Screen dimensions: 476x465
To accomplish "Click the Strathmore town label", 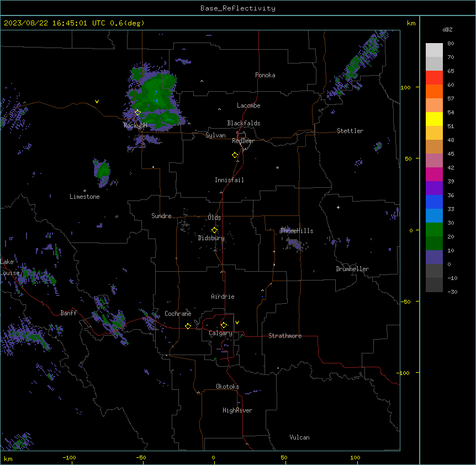I will (x=285, y=336).
